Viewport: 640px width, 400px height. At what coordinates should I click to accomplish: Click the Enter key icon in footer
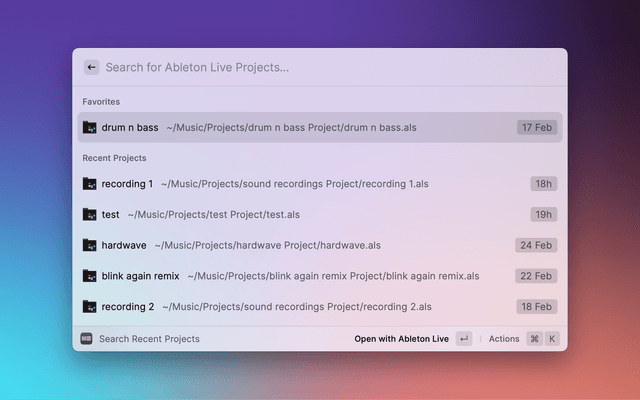click(x=464, y=339)
